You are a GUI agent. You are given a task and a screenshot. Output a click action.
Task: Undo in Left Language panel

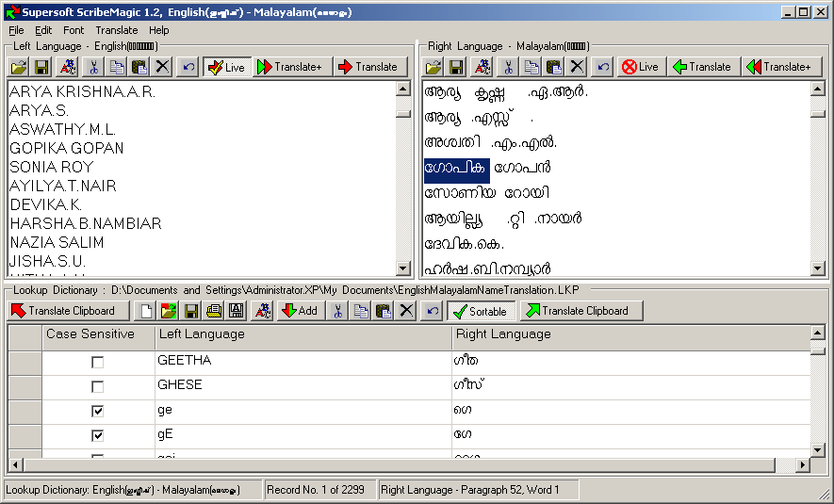[188, 67]
